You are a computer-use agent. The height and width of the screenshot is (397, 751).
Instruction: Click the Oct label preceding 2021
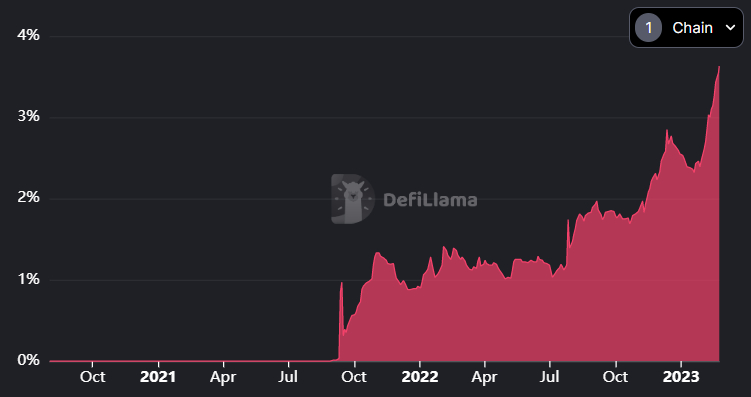92,377
